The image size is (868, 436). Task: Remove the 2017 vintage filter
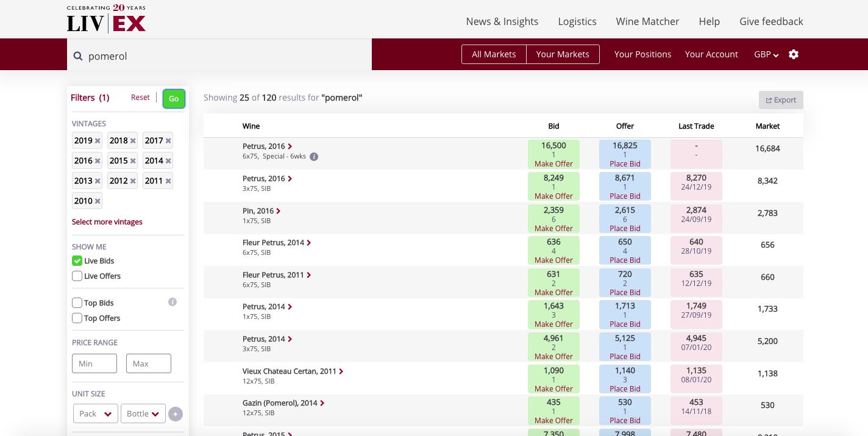(x=168, y=141)
